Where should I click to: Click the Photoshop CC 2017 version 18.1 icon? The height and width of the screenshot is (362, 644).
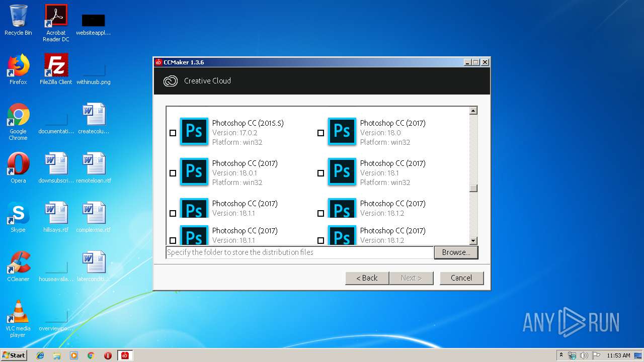pyautogui.click(x=342, y=172)
